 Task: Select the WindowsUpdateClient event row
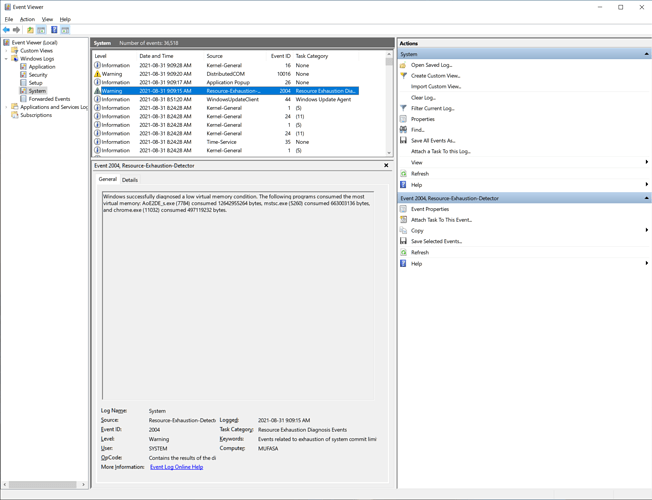pos(226,99)
